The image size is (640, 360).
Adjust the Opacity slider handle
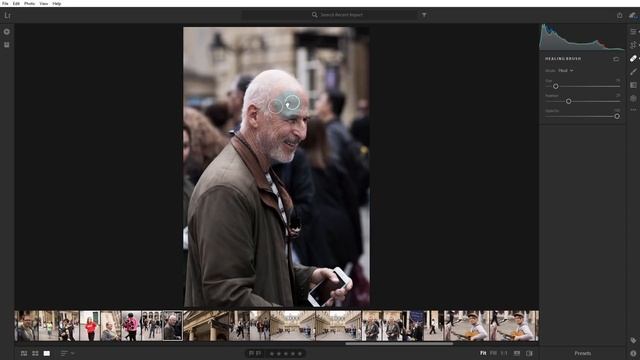tap(617, 116)
